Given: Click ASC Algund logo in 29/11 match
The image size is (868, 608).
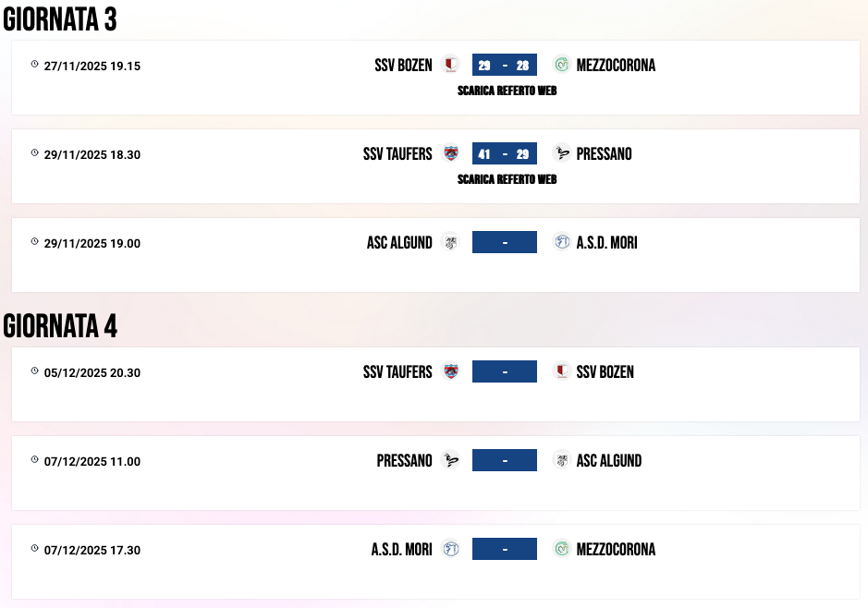Looking at the screenshot, I should pyautogui.click(x=450, y=242).
